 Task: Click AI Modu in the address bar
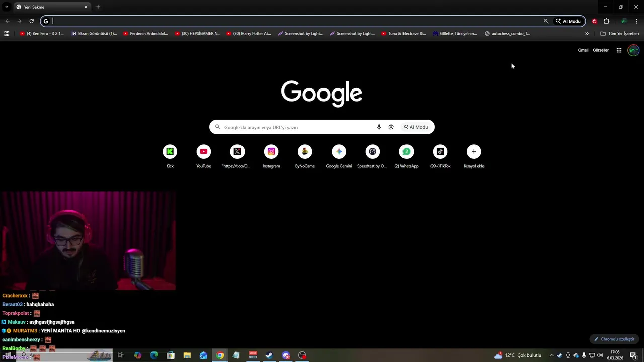569,21
